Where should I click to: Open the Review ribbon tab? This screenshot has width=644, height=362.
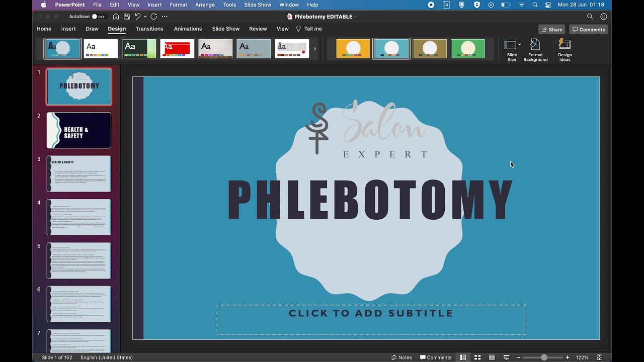tap(258, 29)
